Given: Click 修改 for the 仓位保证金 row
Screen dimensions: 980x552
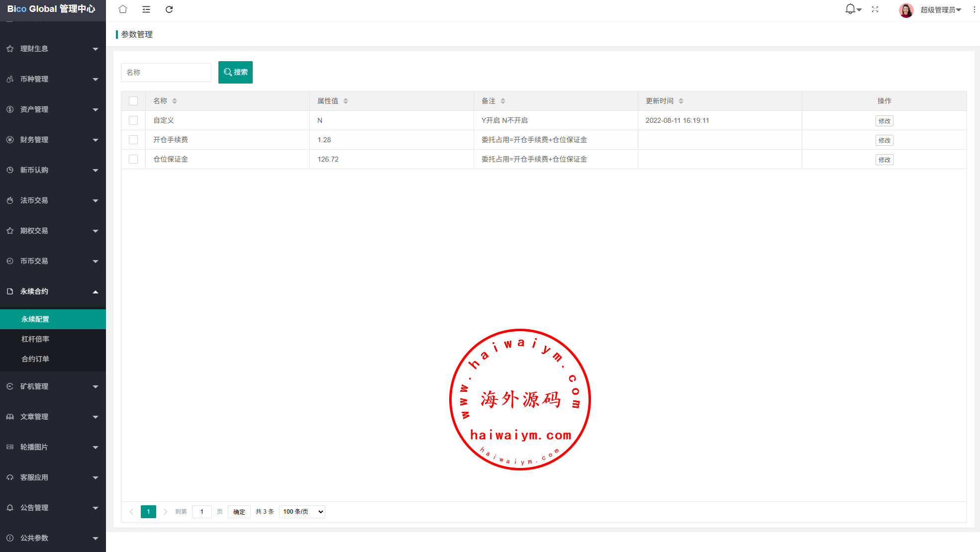Looking at the screenshot, I should (884, 160).
